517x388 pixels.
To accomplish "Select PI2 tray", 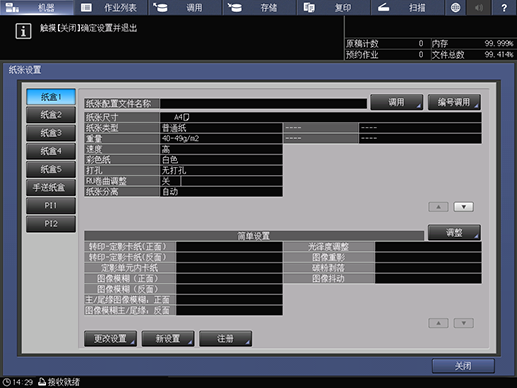I will click(51, 223).
